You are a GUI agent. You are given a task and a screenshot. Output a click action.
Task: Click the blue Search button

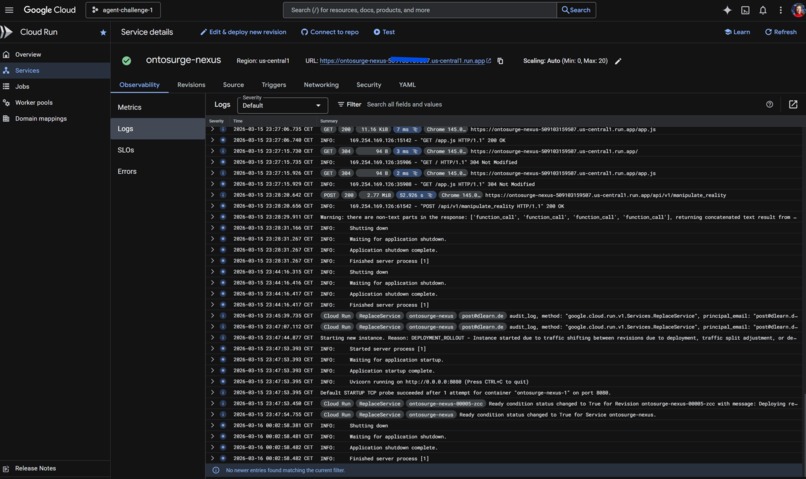point(576,10)
